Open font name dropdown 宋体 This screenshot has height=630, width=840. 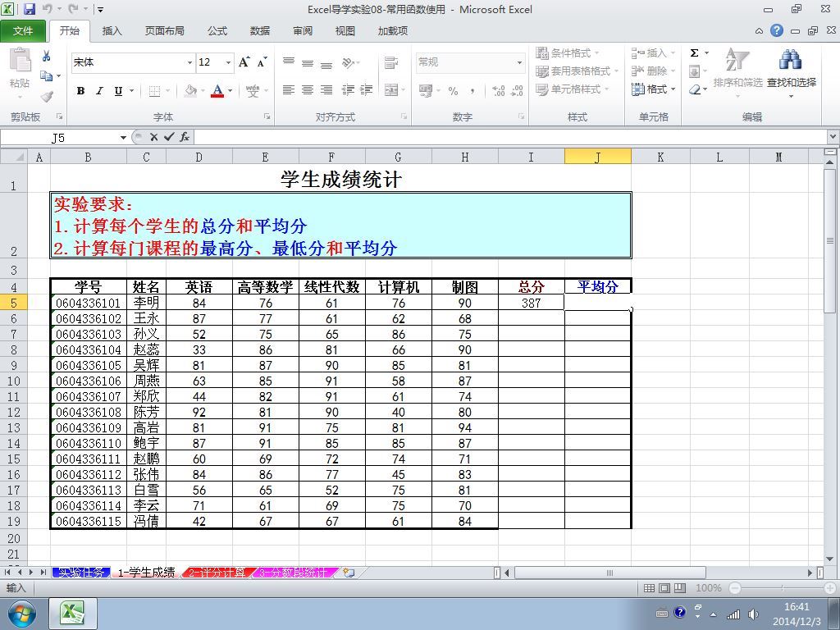tap(189, 62)
